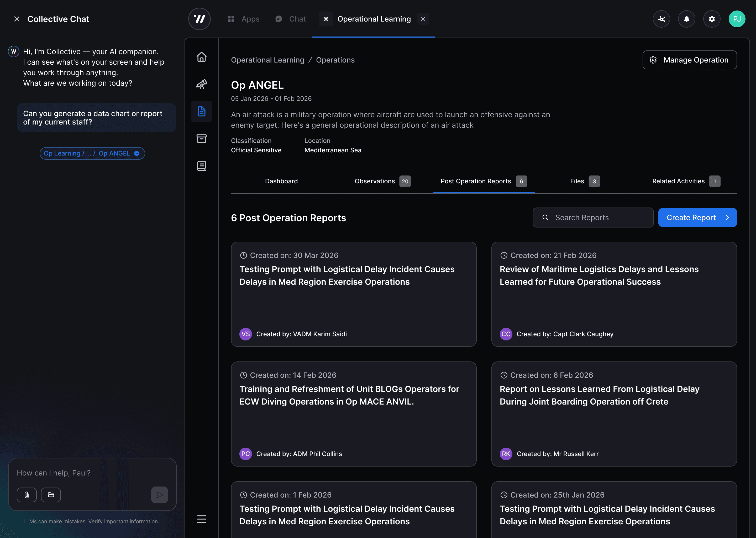Open the Files tab
Image resolution: width=756 pixels, height=538 pixels.
[585, 181]
